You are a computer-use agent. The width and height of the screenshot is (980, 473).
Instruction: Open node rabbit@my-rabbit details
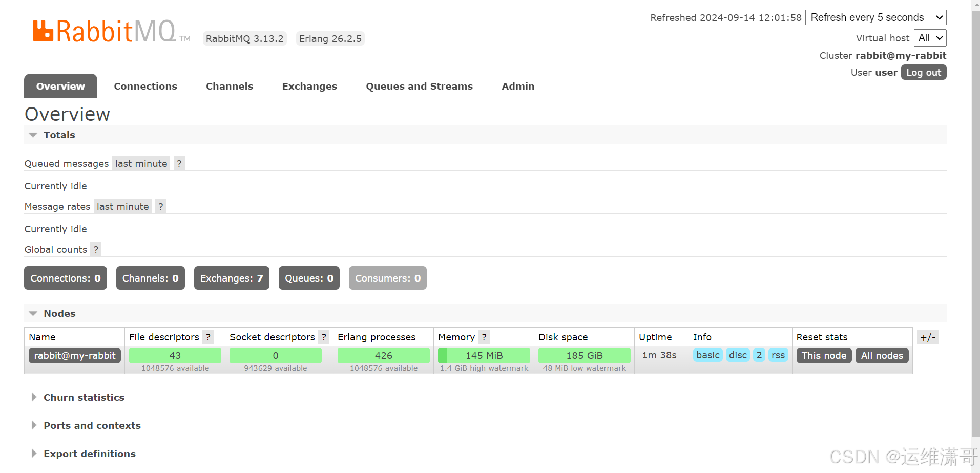(75, 355)
